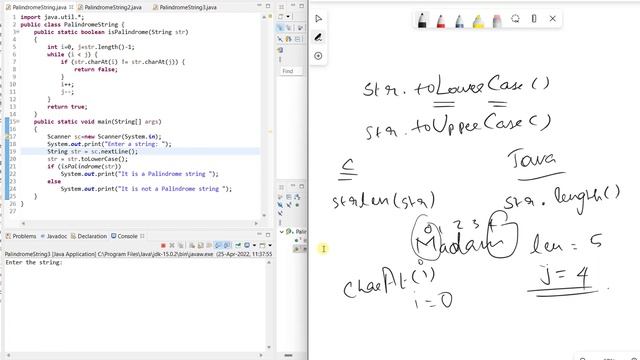Switch to PalindromeString.java editor tab
Screen dimensions: 640x360
click(39, 7)
